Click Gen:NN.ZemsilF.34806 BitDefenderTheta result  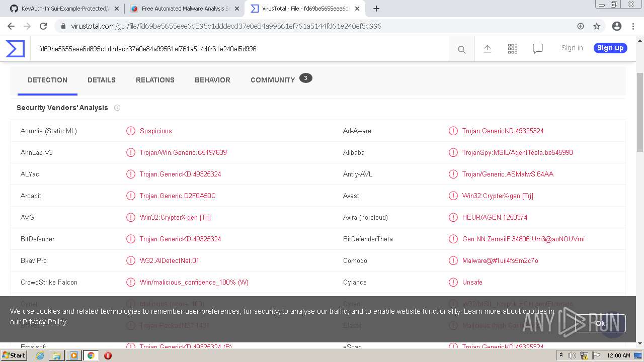pos(523,239)
